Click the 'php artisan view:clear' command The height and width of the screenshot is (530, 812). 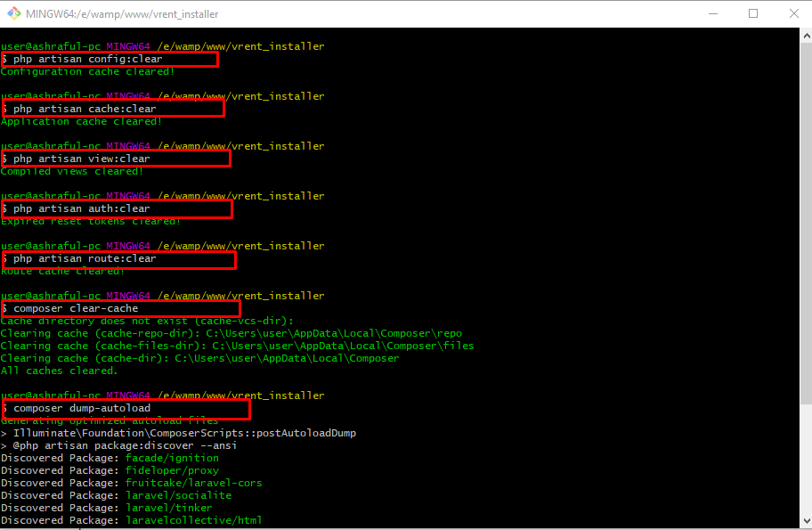81,159
